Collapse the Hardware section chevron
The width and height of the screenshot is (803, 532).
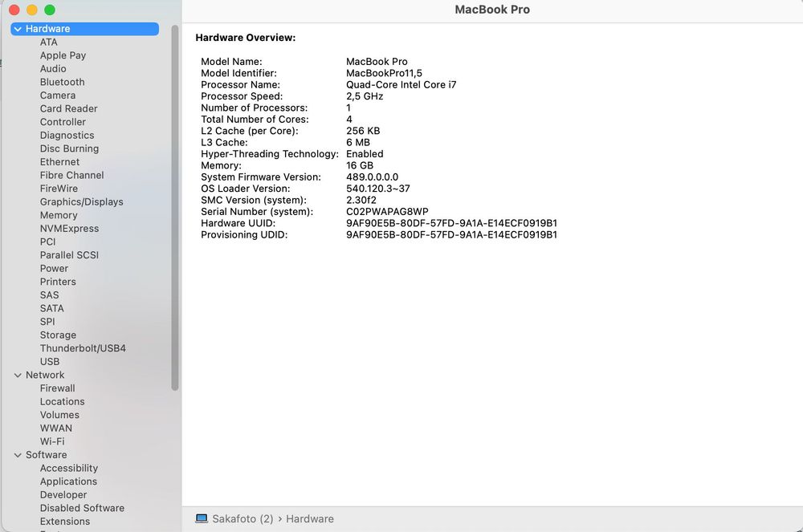click(18, 29)
